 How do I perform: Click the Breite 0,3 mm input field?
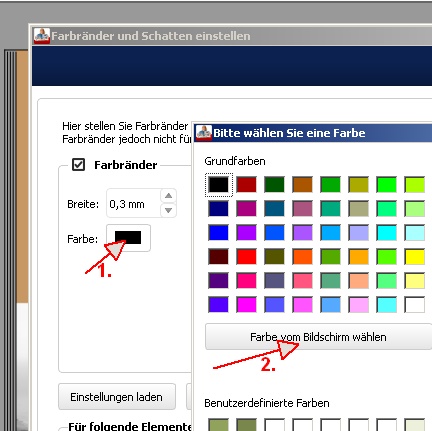click(x=133, y=203)
